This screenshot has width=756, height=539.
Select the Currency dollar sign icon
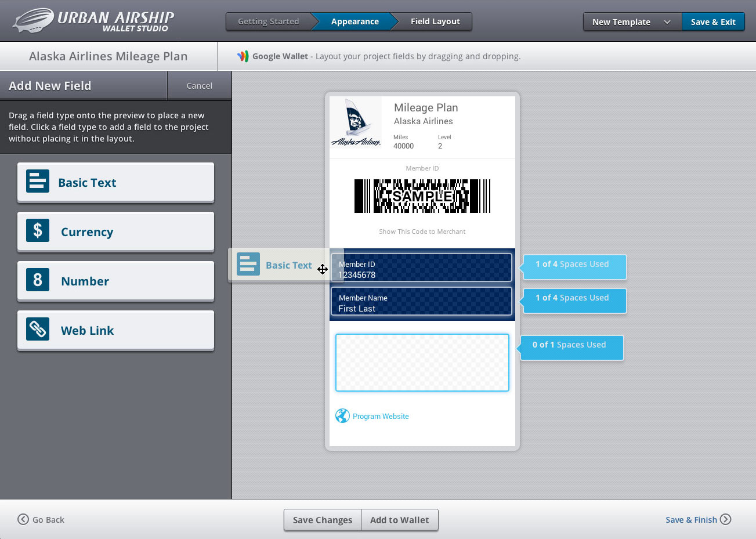38,230
